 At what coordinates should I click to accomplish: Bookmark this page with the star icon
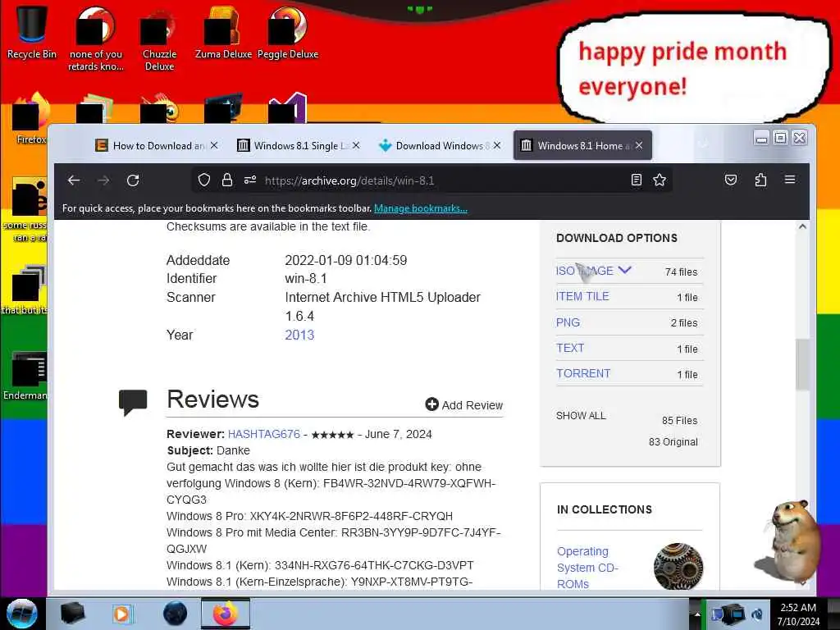(660, 180)
